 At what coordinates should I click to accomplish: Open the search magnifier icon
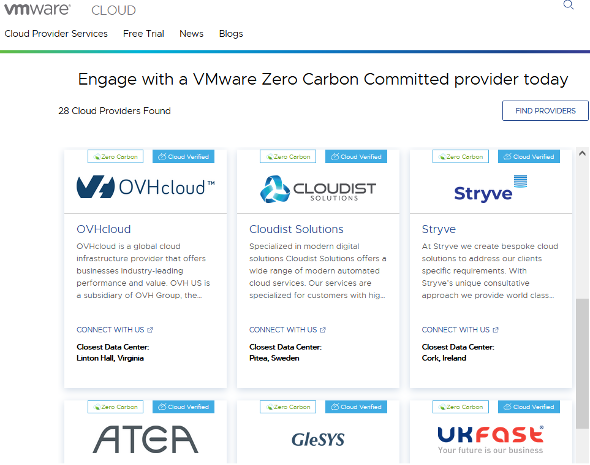click(x=568, y=5)
